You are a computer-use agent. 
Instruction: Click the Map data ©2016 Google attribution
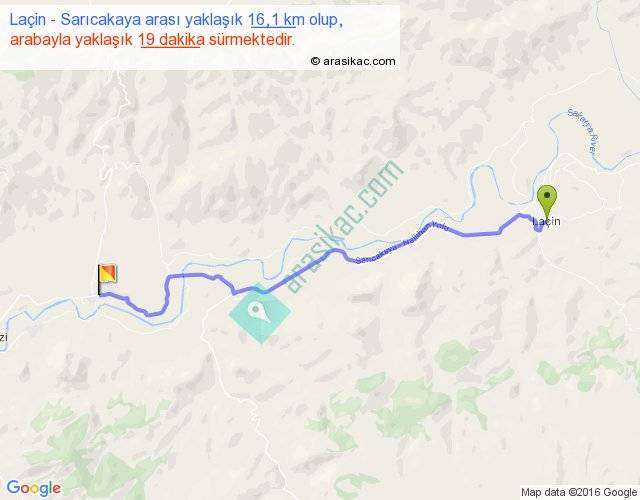[579, 492]
